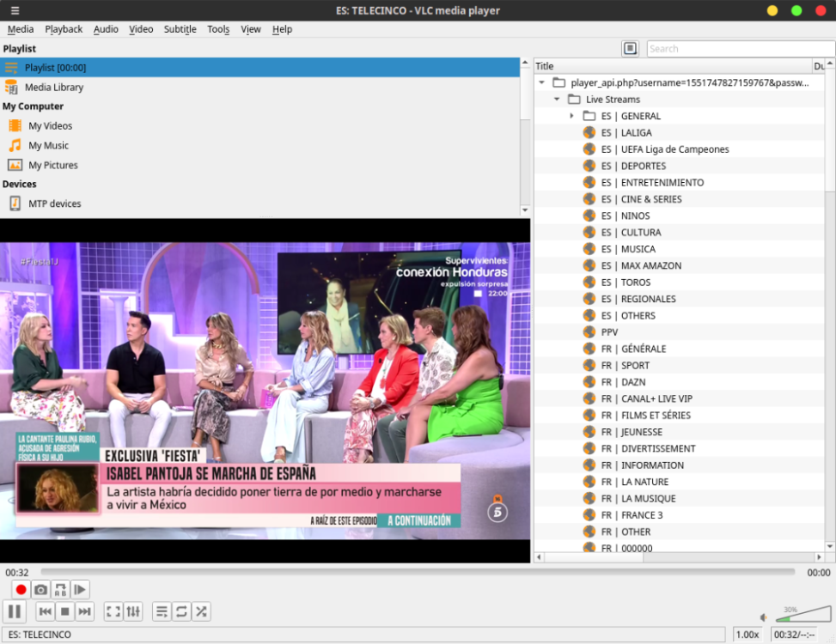This screenshot has width=836, height=644.
Task: Click icon beside ES | TOROS
Action: (x=589, y=282)
